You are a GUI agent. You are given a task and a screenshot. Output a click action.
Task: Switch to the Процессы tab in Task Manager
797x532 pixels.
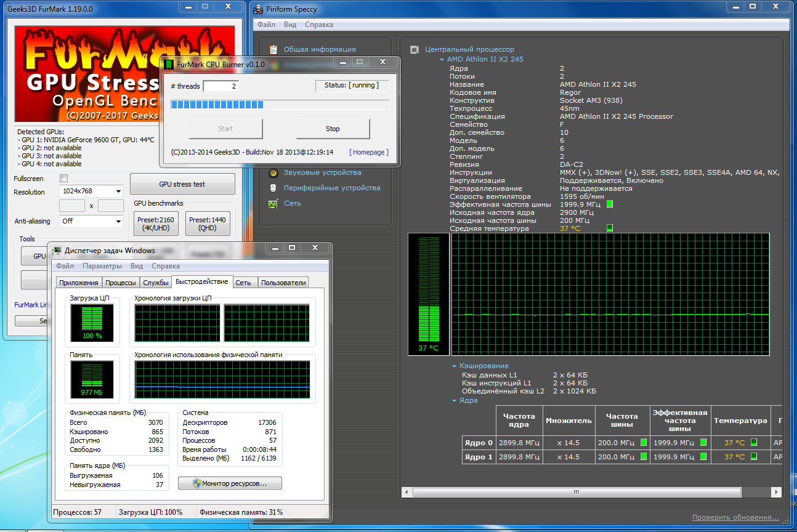(121, 283)
